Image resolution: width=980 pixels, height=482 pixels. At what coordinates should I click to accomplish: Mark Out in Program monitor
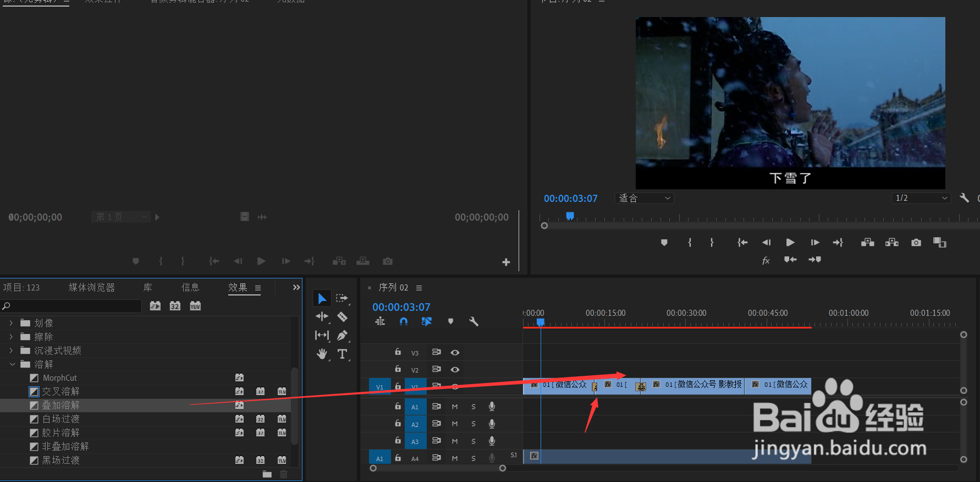pyautogui.click(x=712, y=243)
